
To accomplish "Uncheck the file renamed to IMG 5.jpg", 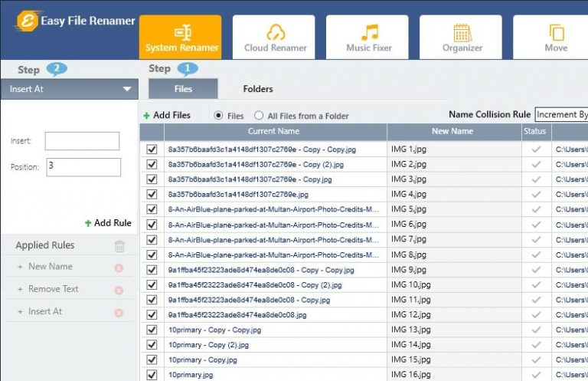I will click(x=152, y=209).
